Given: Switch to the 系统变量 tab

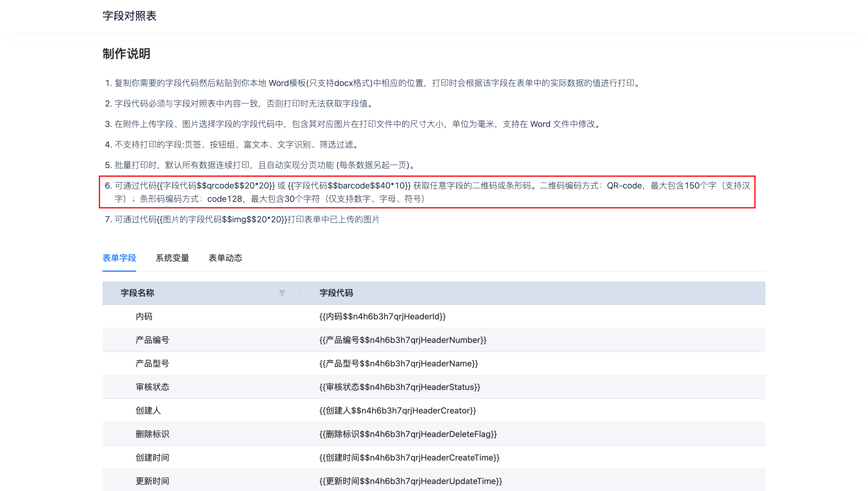Looking at the screenshot, I should [172, 258].
